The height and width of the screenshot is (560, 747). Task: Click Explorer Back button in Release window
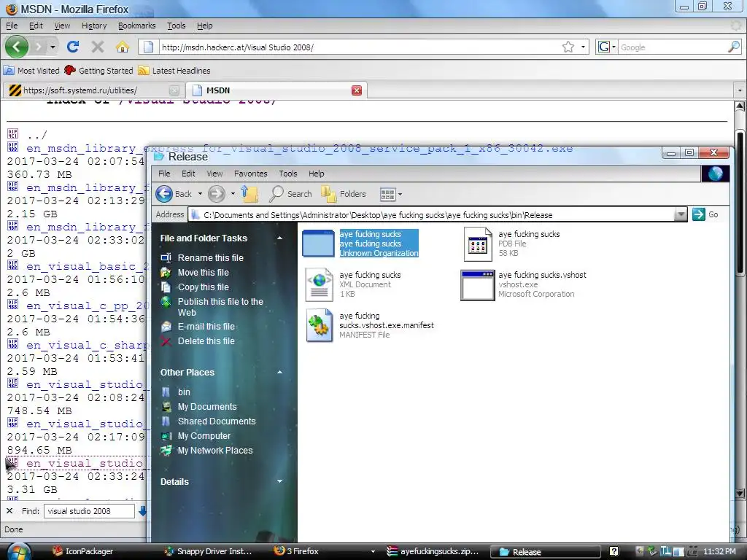tap(174, 194)
